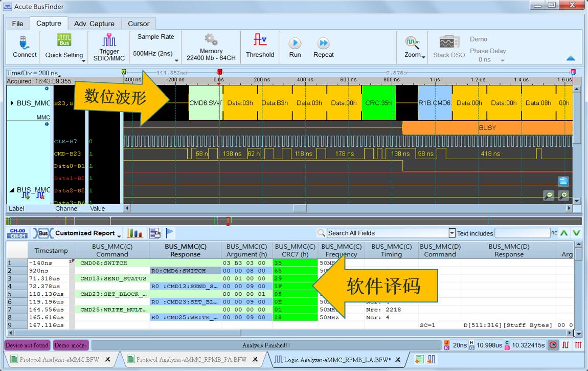Image resolution: width=588 pixels, height=371 pixels.
Task: Toggle the RE regular expression option
Action: [x=554, y=233]
